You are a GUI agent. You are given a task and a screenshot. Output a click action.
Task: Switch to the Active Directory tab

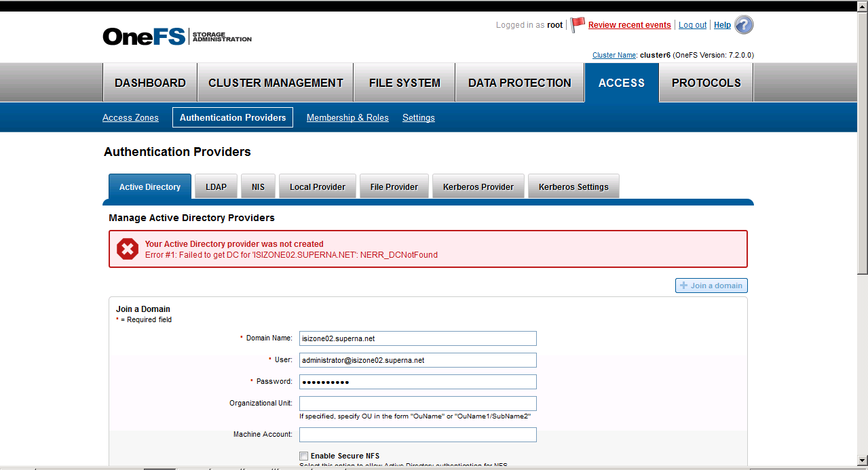point(150,187)
